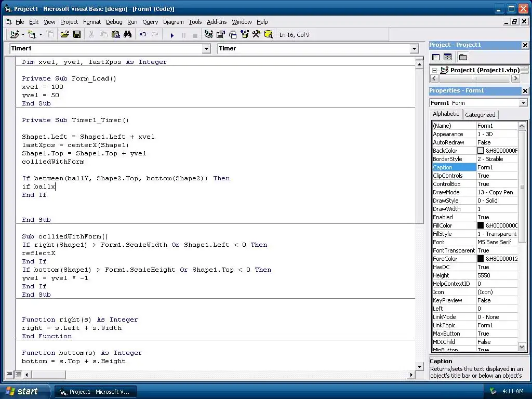Click the Break pause icon
The width and height of the screenshot is (532, 399).
coord(183,35)
